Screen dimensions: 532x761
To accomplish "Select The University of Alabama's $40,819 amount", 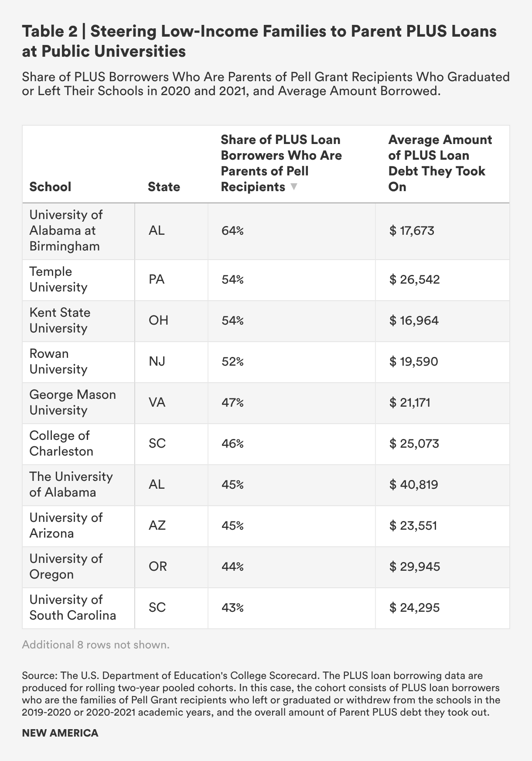I will (x=413, y=484).
